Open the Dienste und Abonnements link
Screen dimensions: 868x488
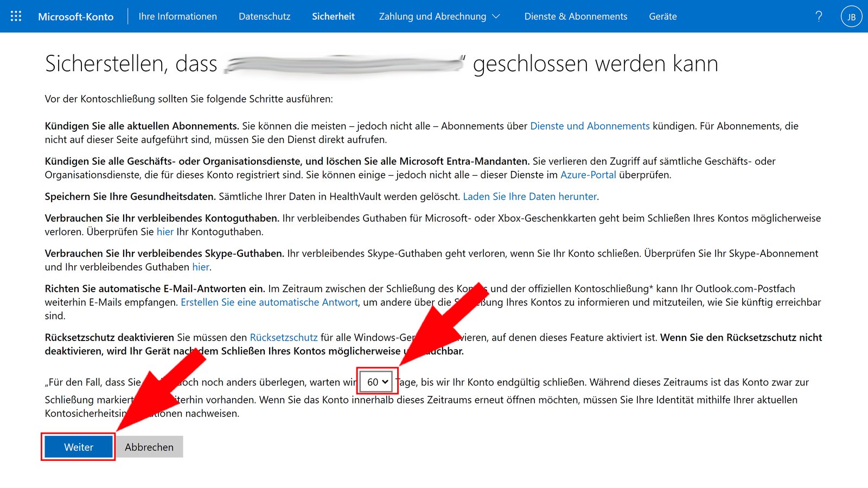[589, 126]
